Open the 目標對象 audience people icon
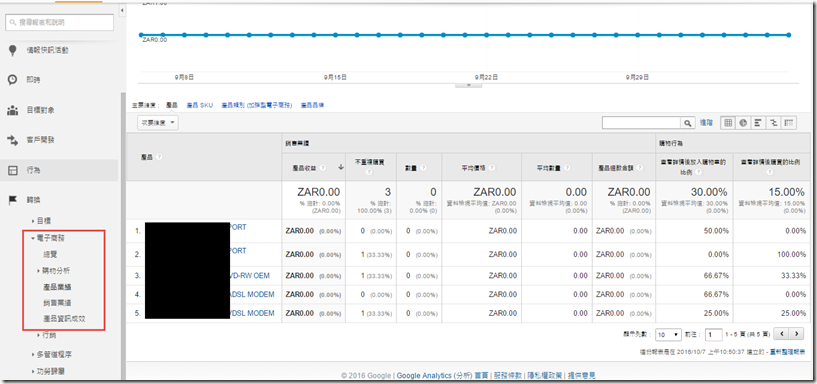Viewport: 817px width, 384px height. point(13,110)
